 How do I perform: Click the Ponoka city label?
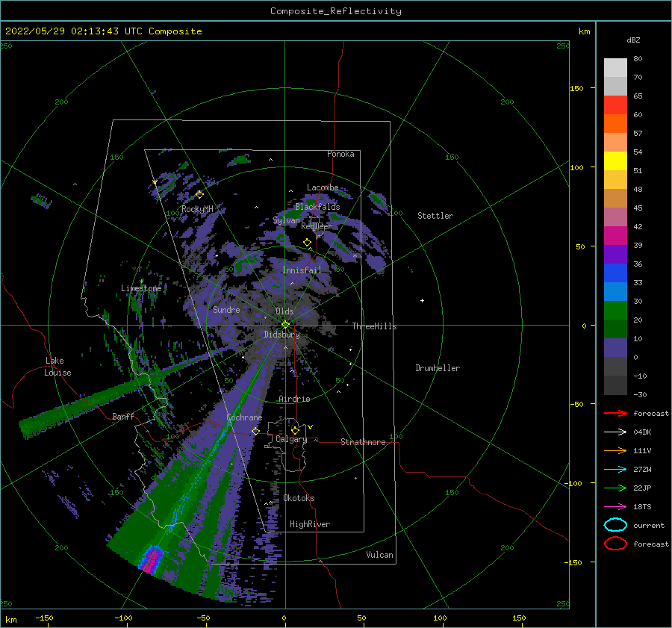(340, 154)
